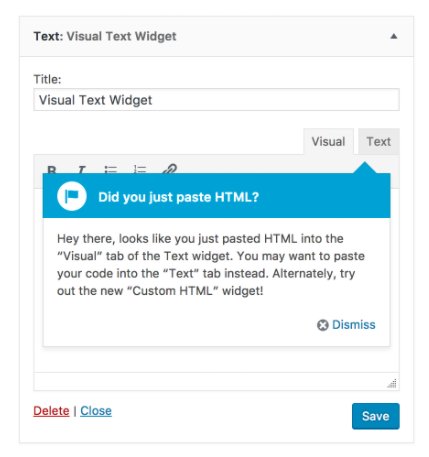Switch to the Text editor tab

[x=379, y=142]
